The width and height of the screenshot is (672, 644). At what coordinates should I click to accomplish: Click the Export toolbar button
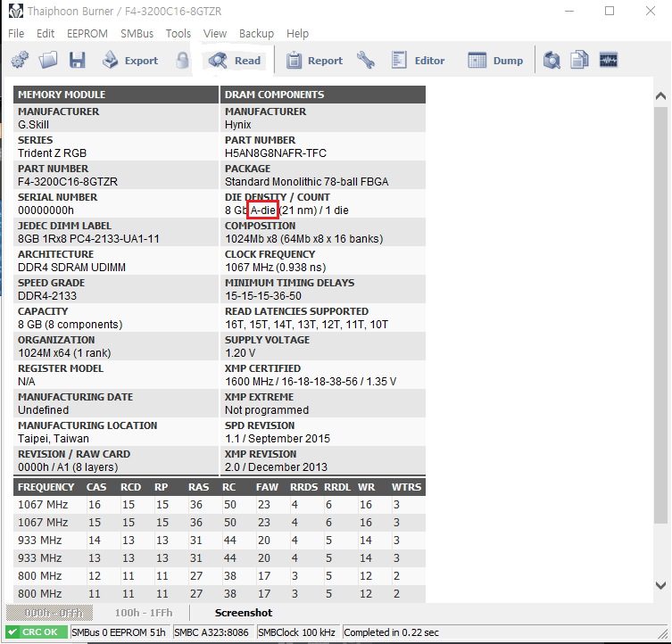pos(130,60)
